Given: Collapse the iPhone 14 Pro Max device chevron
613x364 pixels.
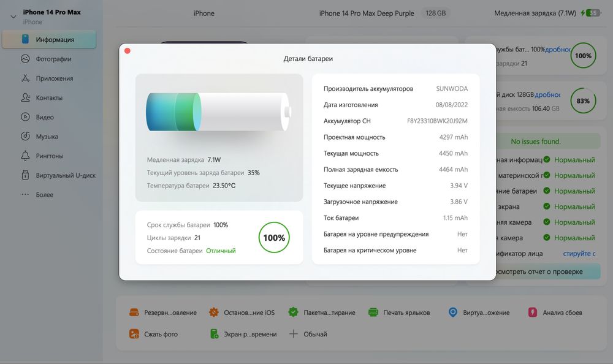Looking at the screenshot, I should [13, 17].
